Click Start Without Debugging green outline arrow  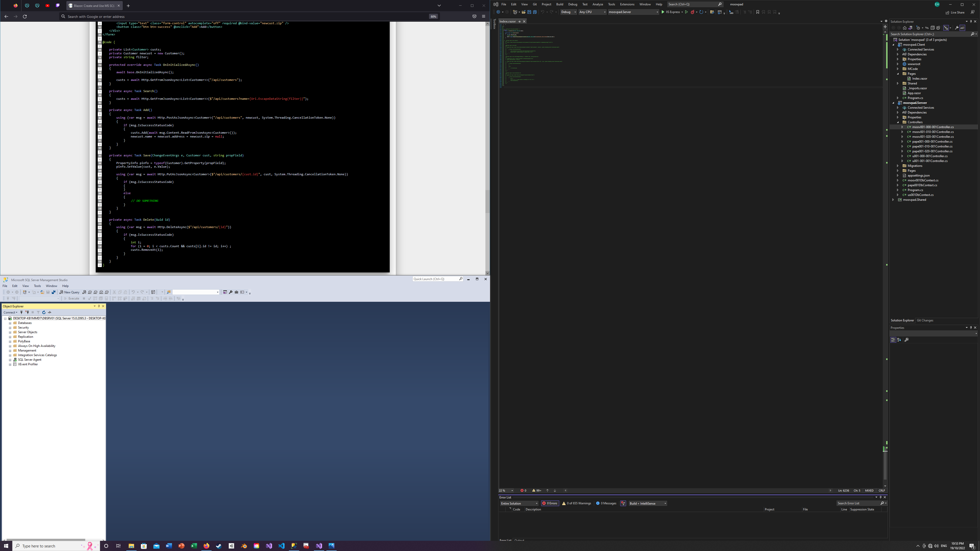[x=687, y=12]
